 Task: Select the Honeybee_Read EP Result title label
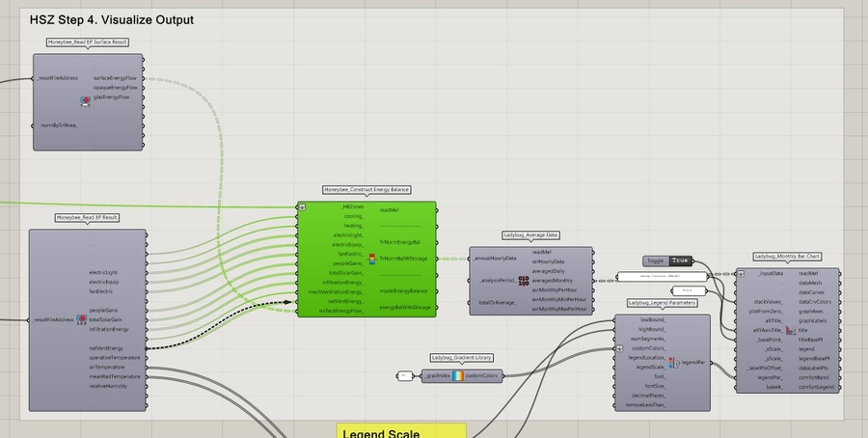87,218
